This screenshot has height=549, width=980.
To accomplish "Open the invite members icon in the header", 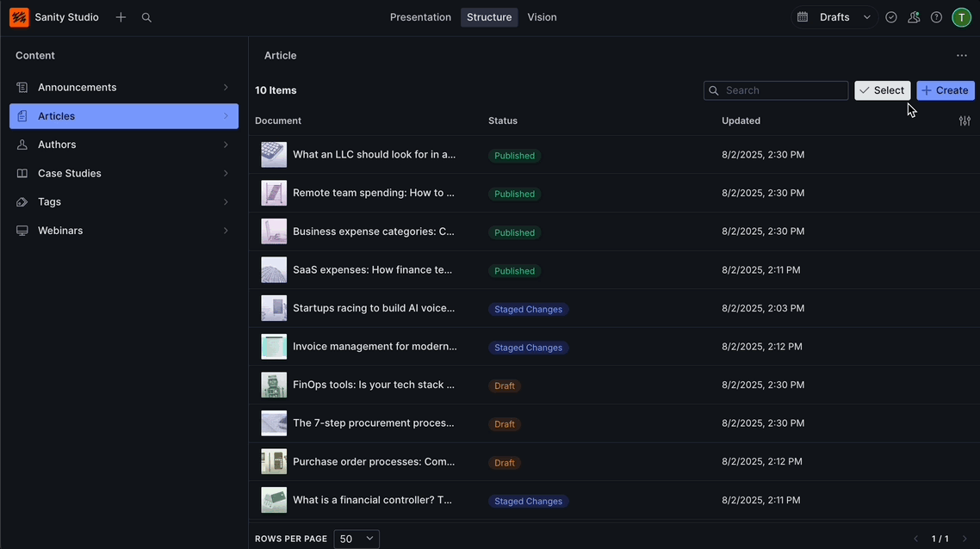I will coord(914,16).
